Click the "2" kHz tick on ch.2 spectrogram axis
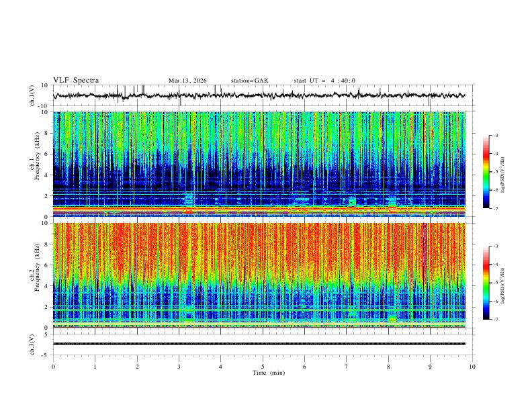Screen dimensions: 532x411 [x=47, y=307]
